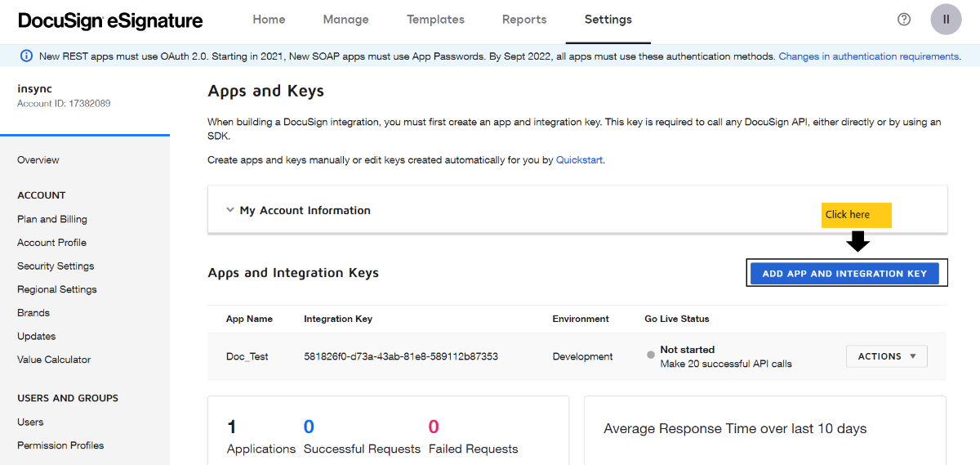Open Account Profile in sidebar
The width and height of the screenshot is (980, 465).
coord(51,243)
